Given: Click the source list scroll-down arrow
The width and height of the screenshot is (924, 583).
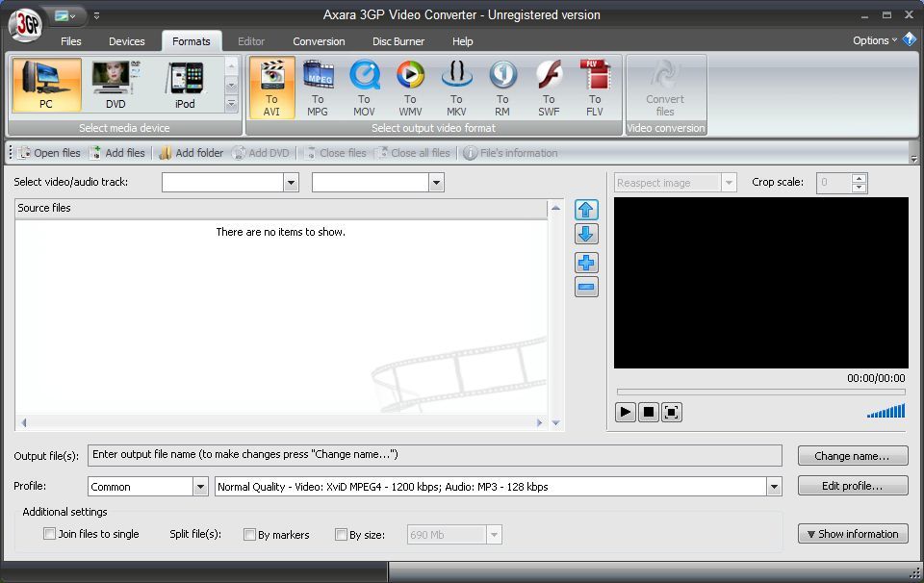Looking at the screenshot, I should tap(555, 423).
